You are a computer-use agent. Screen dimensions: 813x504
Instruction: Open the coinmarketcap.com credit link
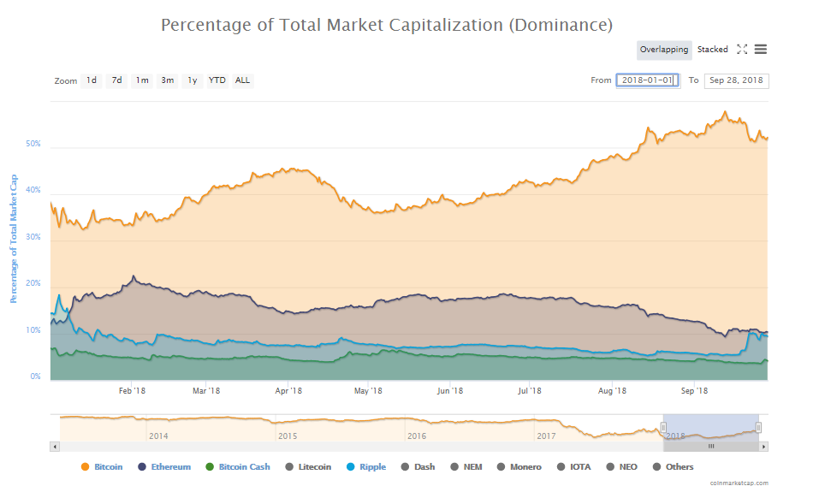[739, 483]
